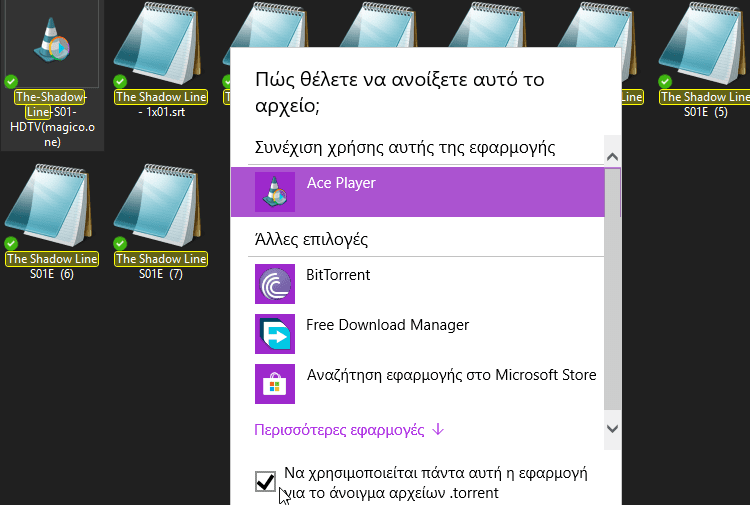This screenshot has width=750, height=505.
Task: Click the file name label 'S01E (7)'
Action: [161, 274]
